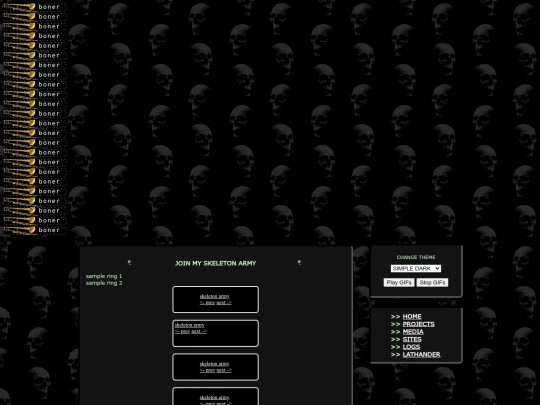The height and width of the screenshot is (405, 540).
Task: Select the "sample ring 1" text
Action: [x=104, y=276]
